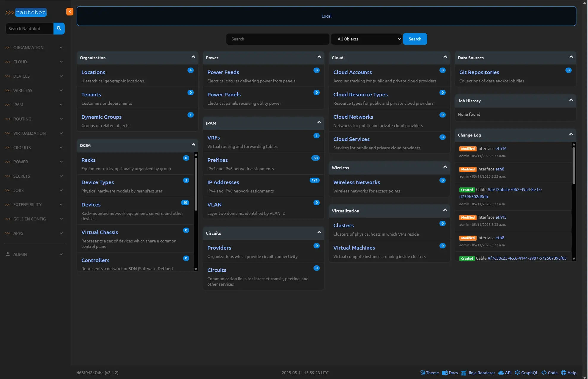Expand the ADMIN sidebar section

tap(34, 254)
